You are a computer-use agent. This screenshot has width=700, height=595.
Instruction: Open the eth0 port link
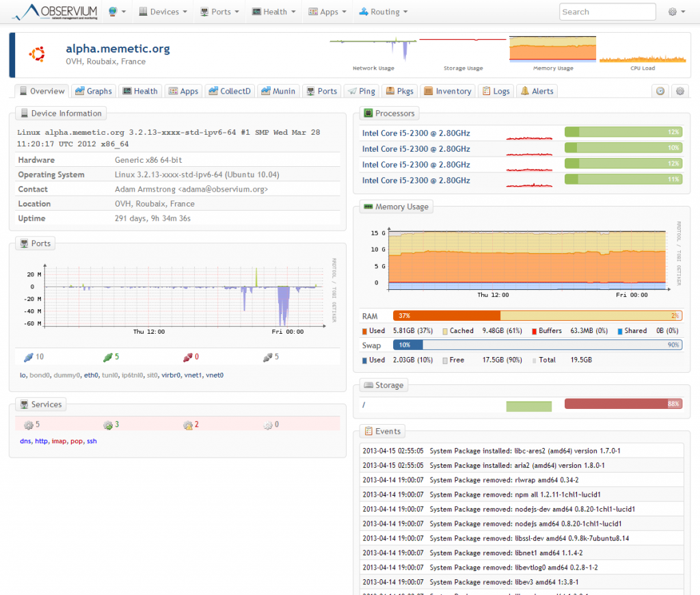(91, 375)
